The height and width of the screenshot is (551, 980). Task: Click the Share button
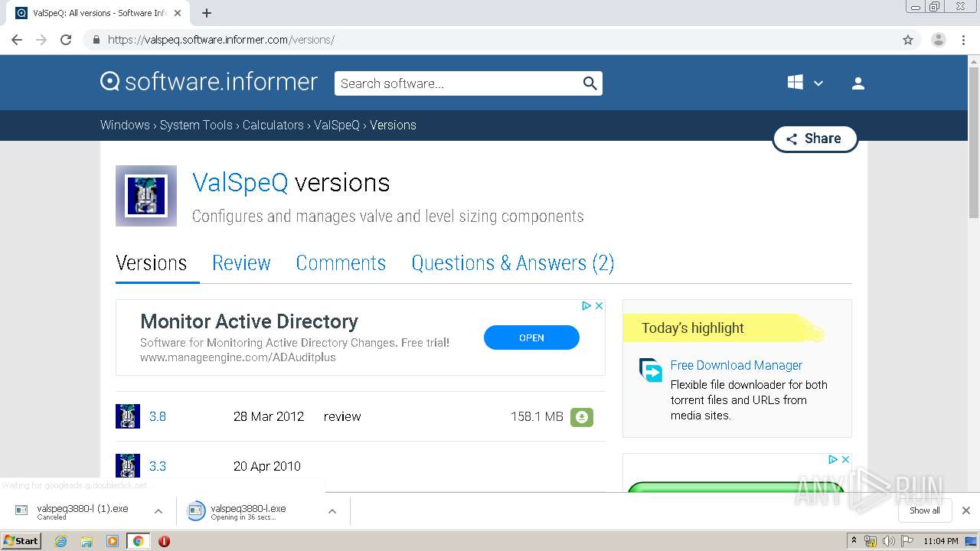pyautogui.click(x=815, y=139)
